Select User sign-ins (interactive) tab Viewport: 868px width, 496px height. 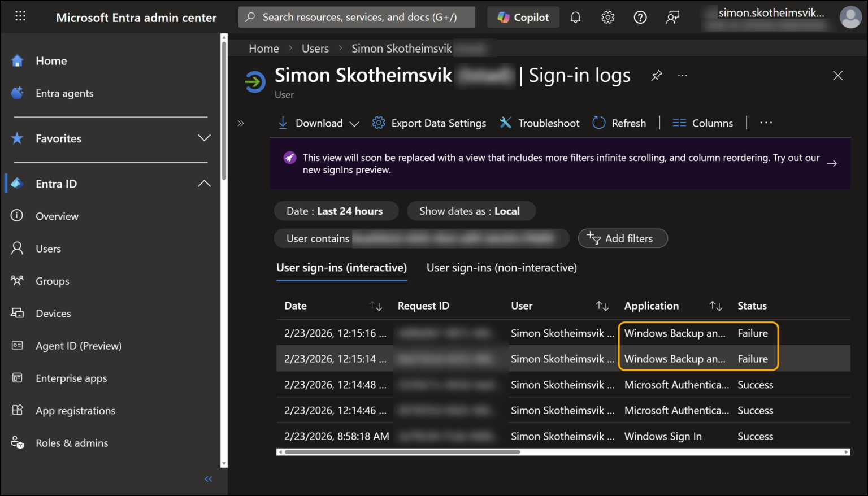pyautogui.click(x=341, y=268)
